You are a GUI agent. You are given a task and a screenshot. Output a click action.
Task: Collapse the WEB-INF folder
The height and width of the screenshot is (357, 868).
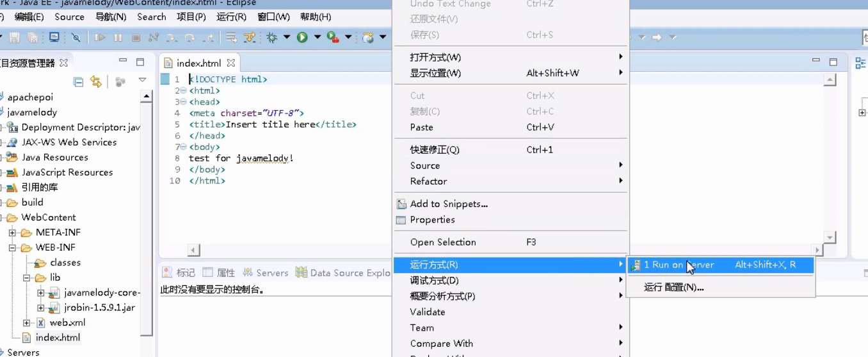click(x=12, y=247)
